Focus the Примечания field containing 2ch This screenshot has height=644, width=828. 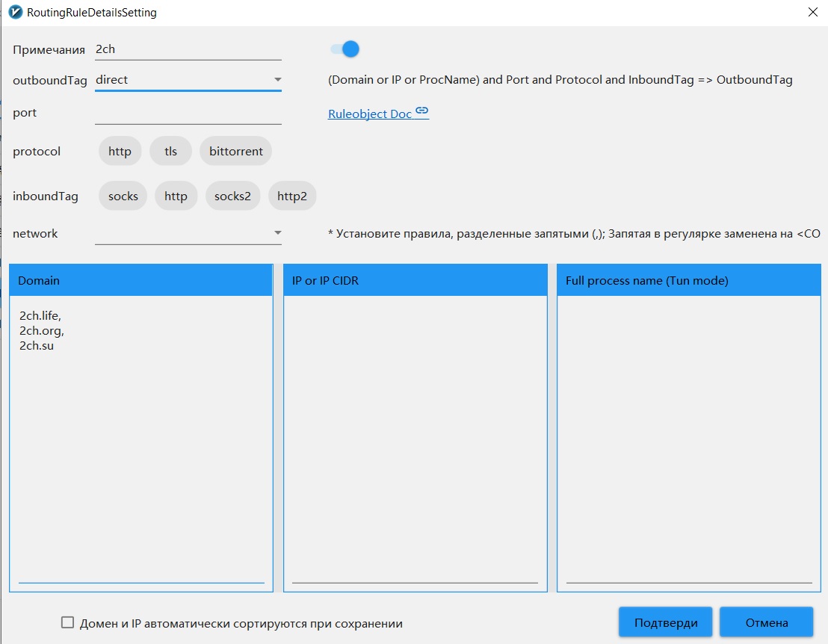188,49
